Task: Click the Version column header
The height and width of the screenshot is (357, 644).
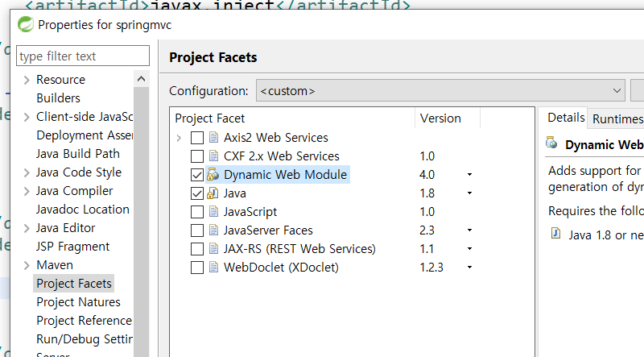Action: 448,118
